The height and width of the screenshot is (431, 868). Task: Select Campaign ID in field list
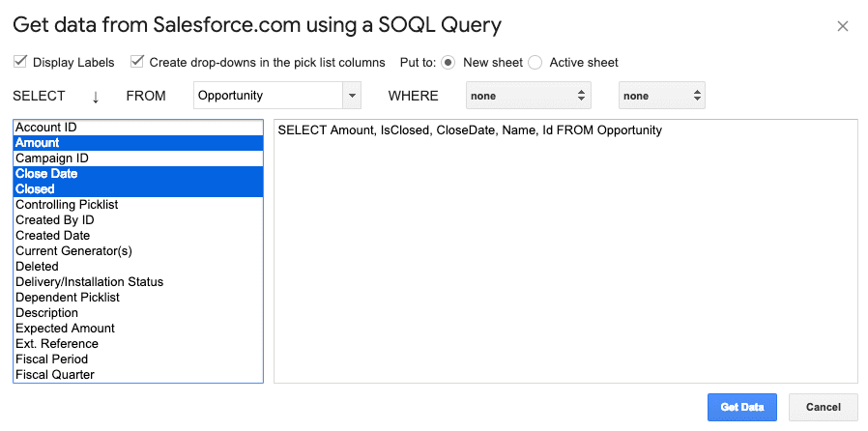click(x=138, y=158)
